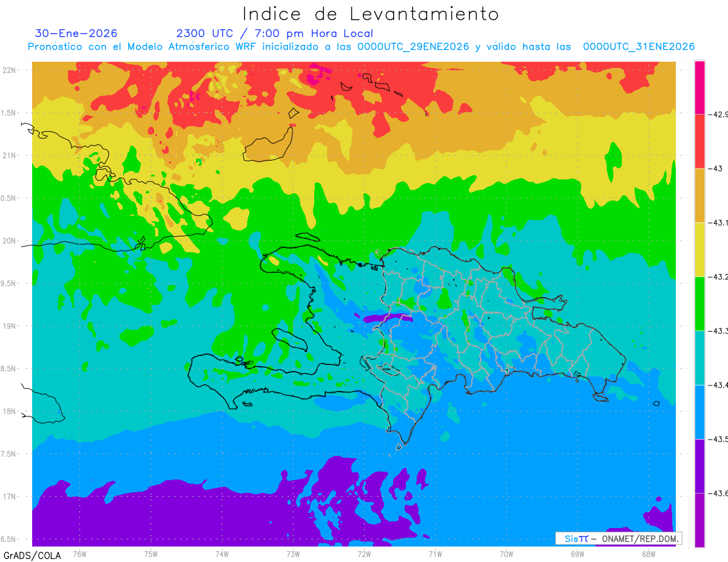Click the time '2300 UTC / 7:00 pm Hora Local'
The image size is (728, 562).
pos(275,33)
